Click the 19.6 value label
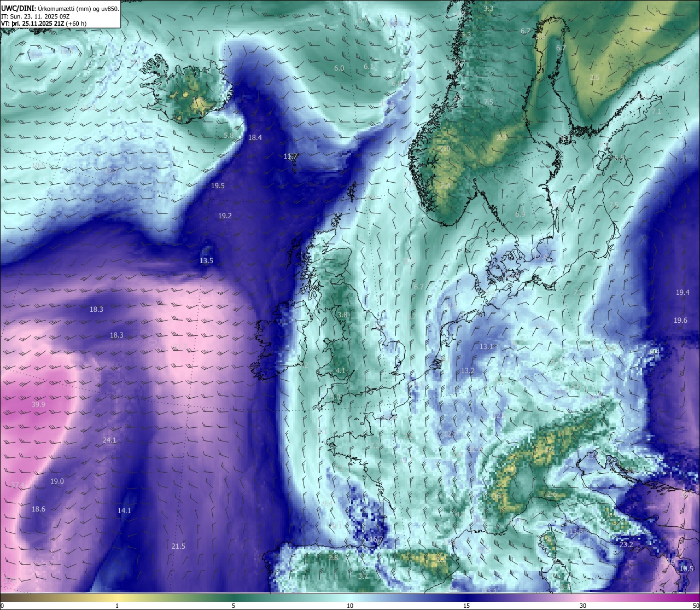 point(680,321)
